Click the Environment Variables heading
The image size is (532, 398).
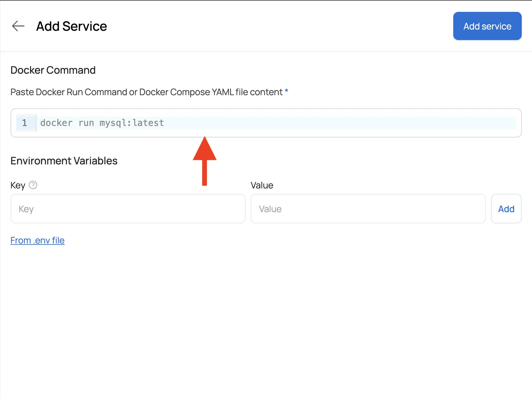point(64,161)
